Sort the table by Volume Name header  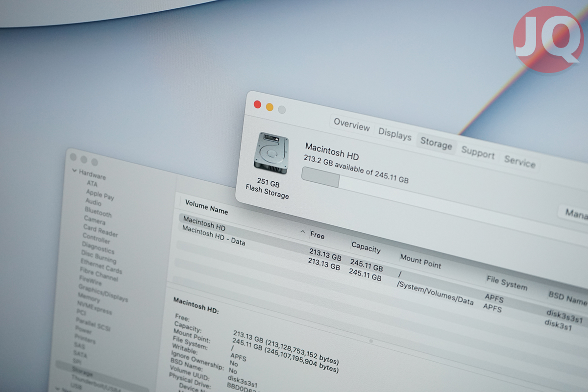click(206, 207)
